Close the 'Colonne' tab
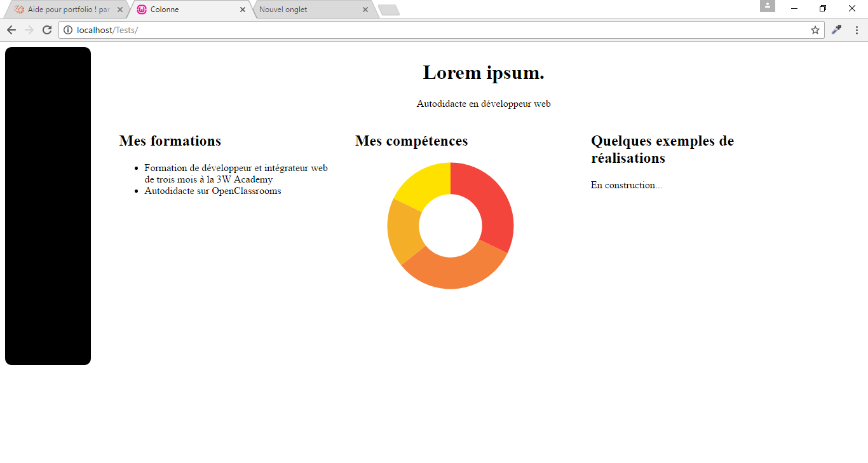Viewport: 868px width, 463px height. tap(243, 10)
